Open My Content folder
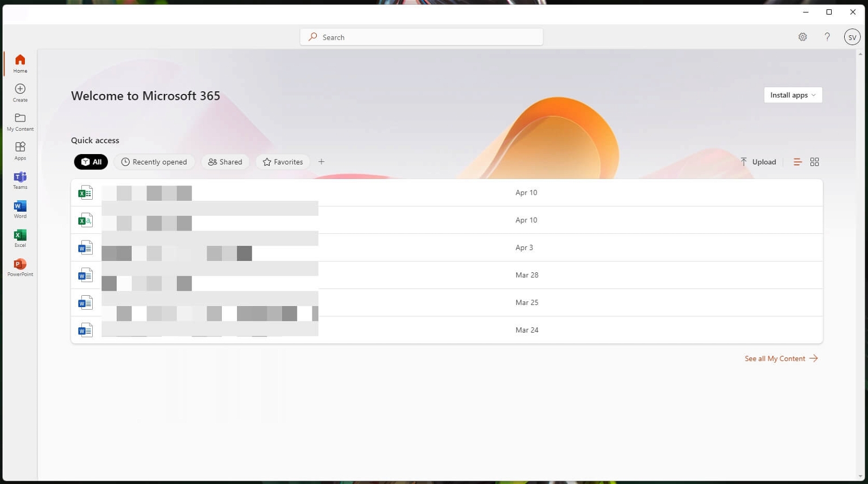868x484 pixels. coord(20,122)
